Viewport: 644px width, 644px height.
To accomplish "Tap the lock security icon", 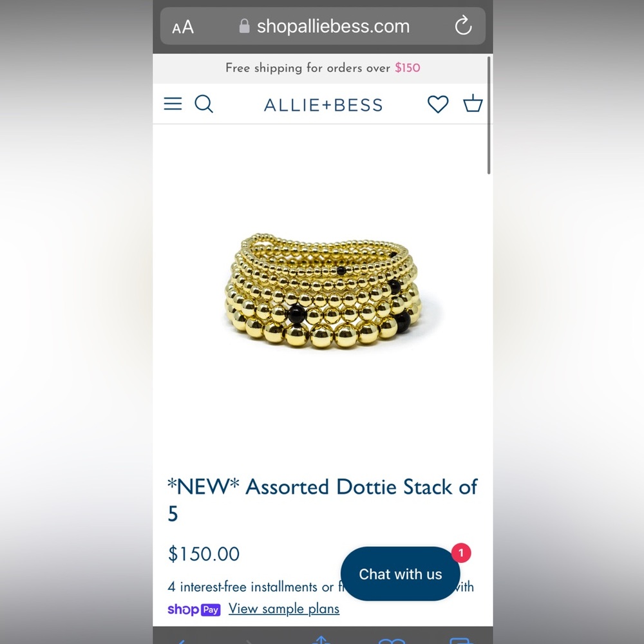I will 244,26.
